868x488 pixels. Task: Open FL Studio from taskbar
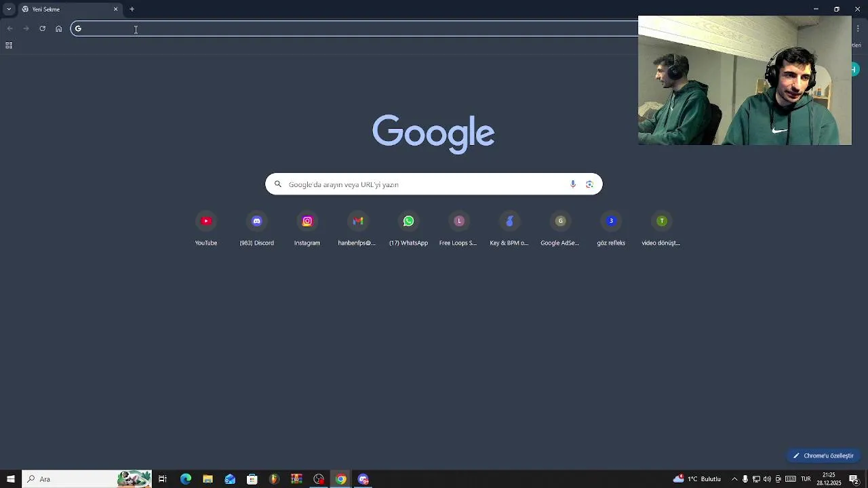click(x=274, y=479)
